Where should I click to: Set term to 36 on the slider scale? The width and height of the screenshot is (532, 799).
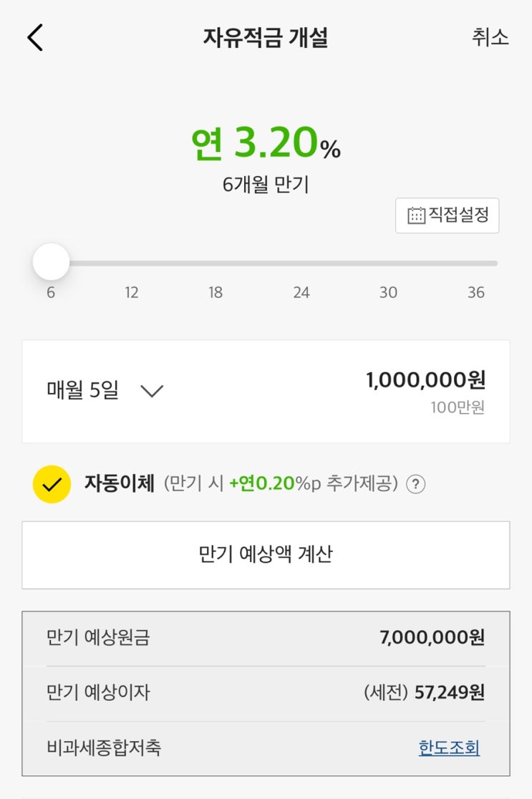click(x=476, y=293)
